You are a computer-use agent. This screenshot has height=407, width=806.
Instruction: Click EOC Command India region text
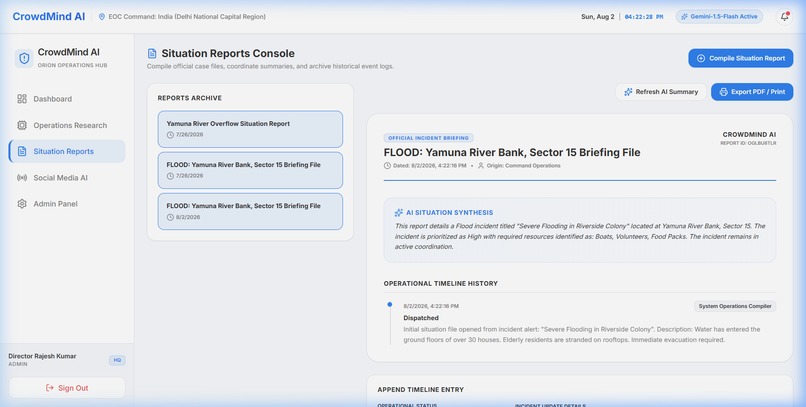pos(187,16)
